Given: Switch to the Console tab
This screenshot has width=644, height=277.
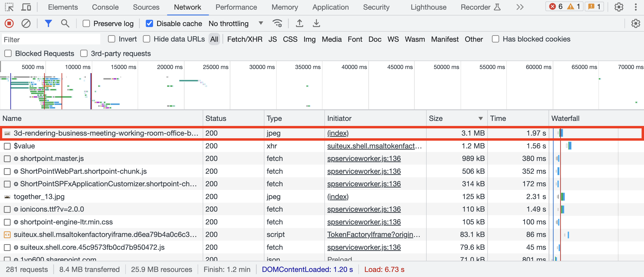Looking at the screenshot, I should click(105, 7).
